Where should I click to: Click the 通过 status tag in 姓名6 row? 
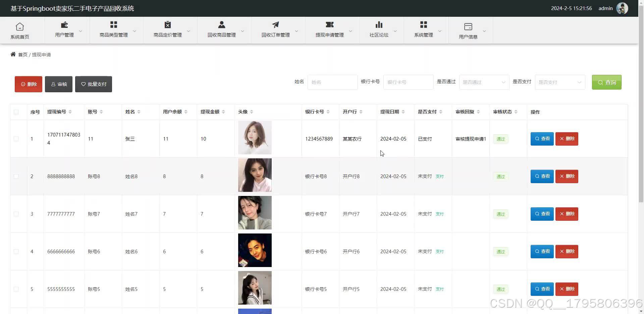[500, 252]
